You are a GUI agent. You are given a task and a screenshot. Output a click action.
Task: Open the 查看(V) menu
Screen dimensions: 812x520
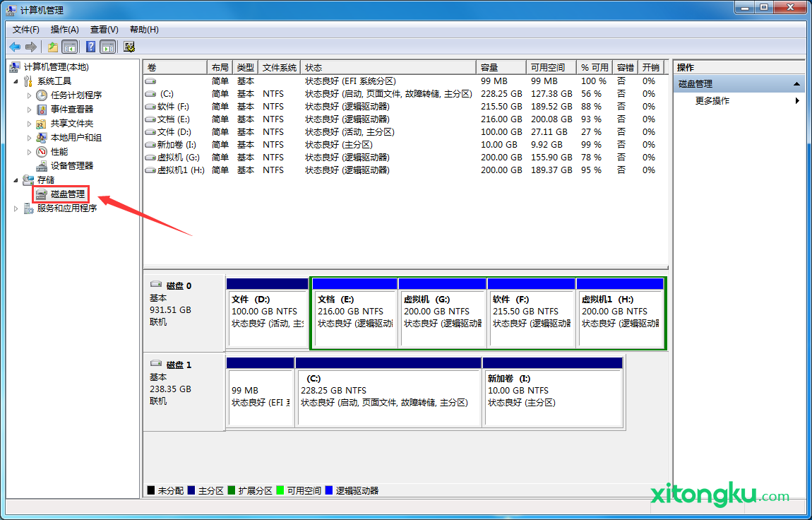[x=104, y=29]
